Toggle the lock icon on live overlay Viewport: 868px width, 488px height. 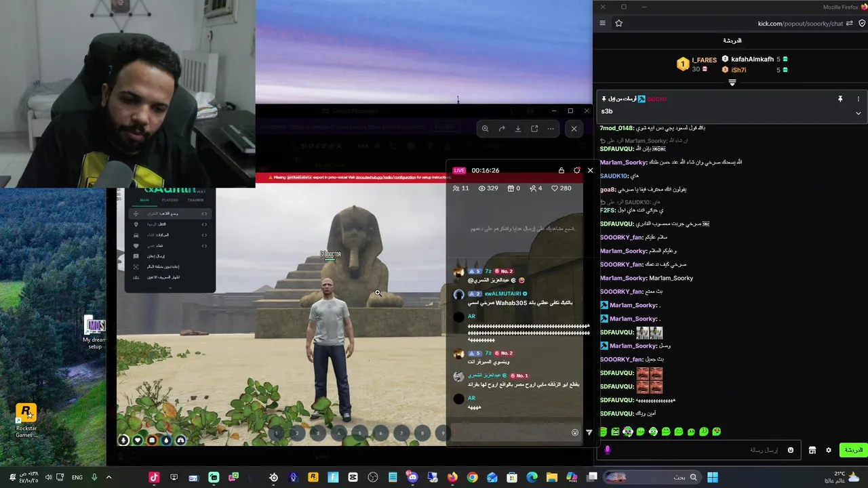[x=561, y=170]
